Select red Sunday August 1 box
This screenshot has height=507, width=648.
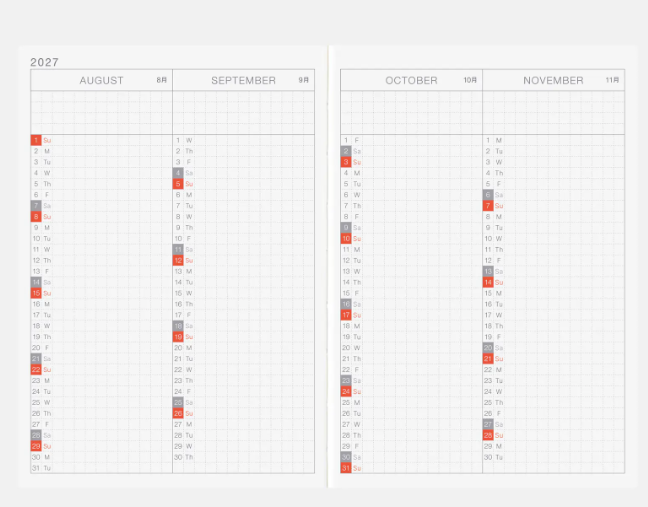36,140
